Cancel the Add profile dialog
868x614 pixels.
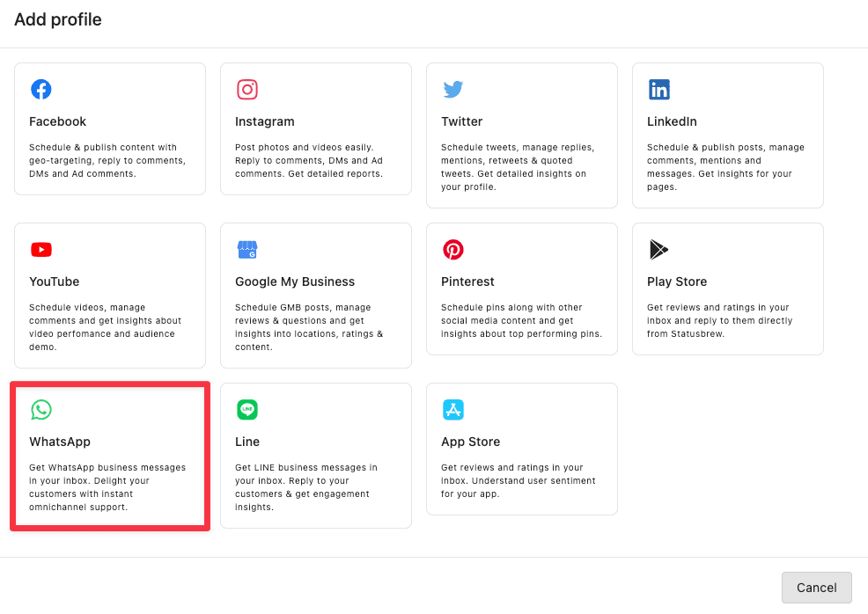(x=816, y=588)
